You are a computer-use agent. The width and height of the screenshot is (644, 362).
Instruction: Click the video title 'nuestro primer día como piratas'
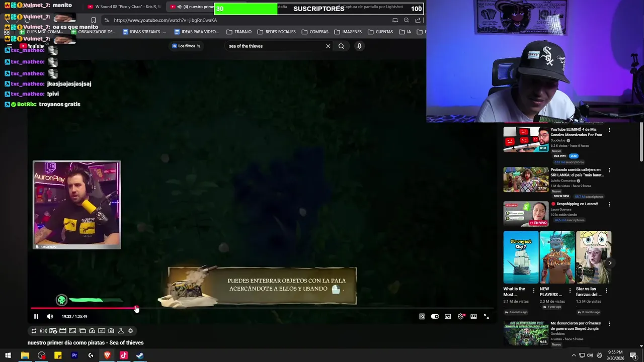[86, 343]
